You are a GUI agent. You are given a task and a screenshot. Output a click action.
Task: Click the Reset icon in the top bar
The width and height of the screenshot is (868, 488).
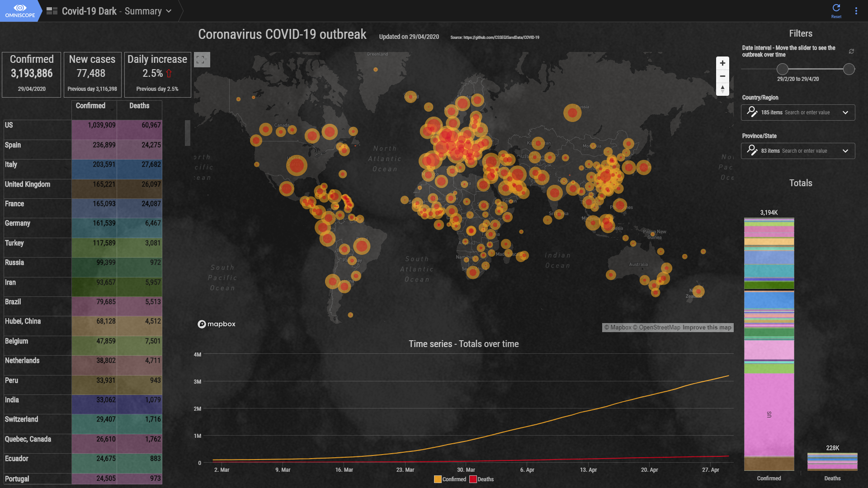click(x=836, y=8)
